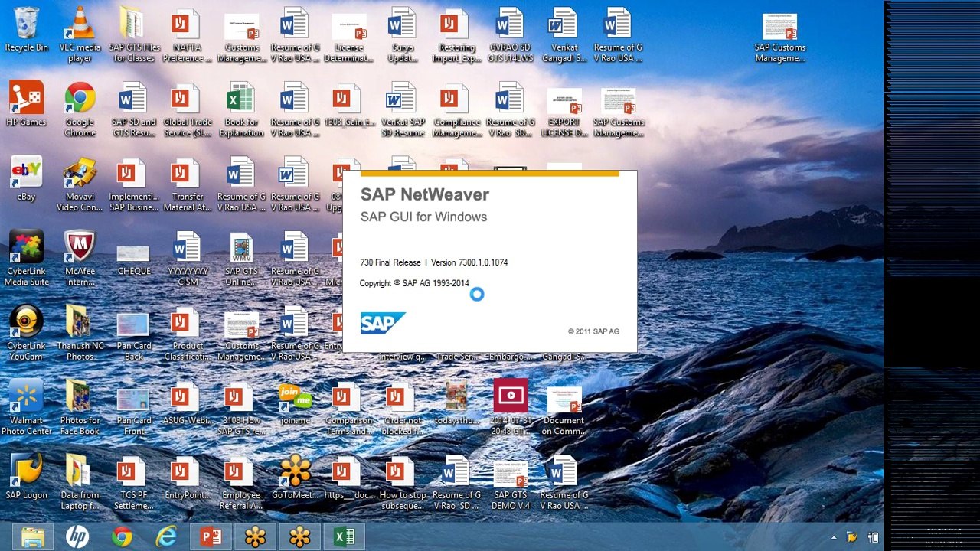980x551 pixels.
Task: Launch the GoToMeet... desktop shortcut
Action: pyautogui.click(x=295, y=478)
